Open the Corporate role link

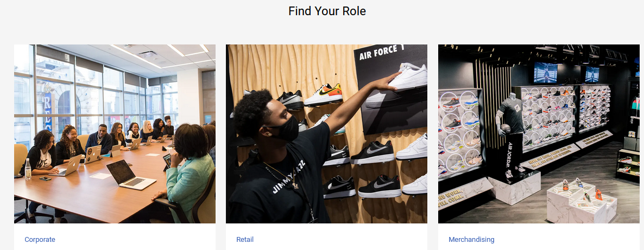coord(40,239)
